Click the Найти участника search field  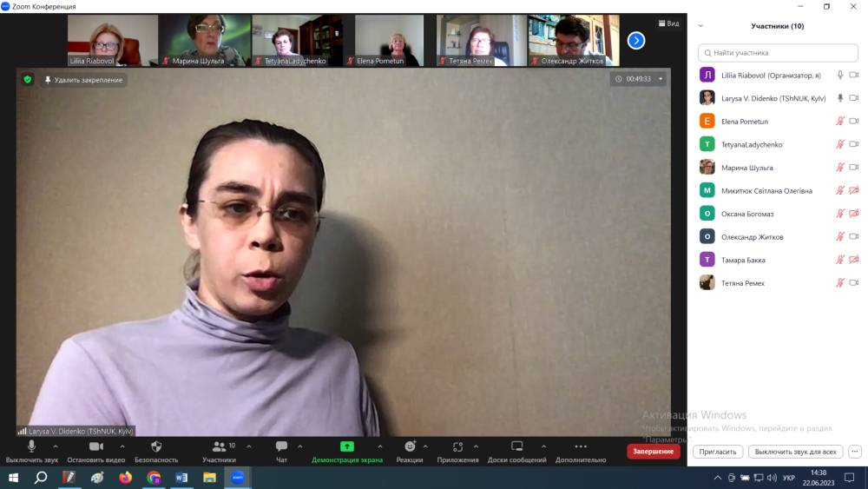pos(778,53)
